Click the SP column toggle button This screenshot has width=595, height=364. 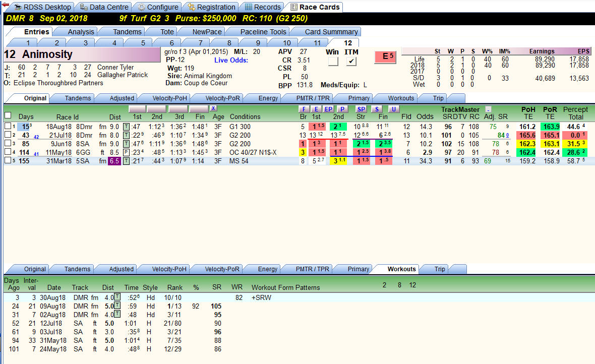361,109
